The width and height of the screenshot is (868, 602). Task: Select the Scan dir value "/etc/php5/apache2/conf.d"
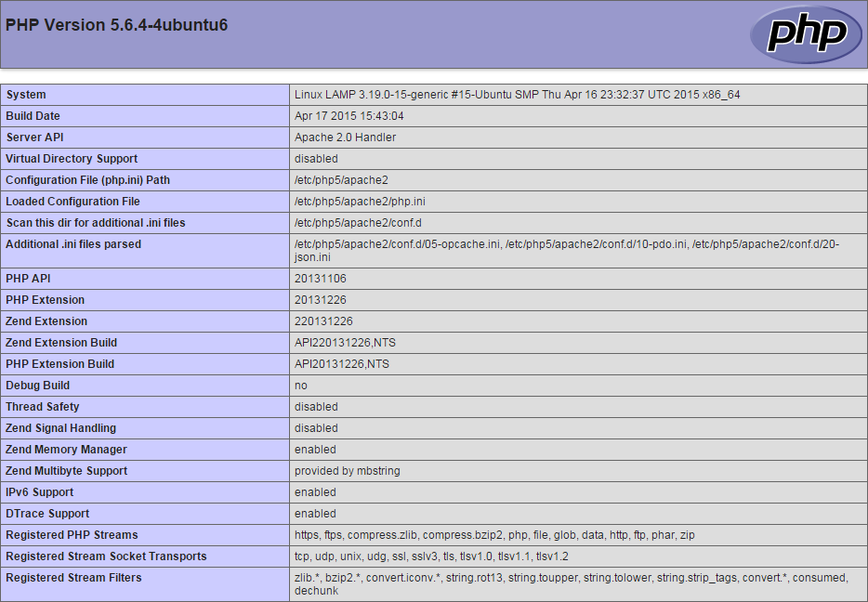coord(358,223)
